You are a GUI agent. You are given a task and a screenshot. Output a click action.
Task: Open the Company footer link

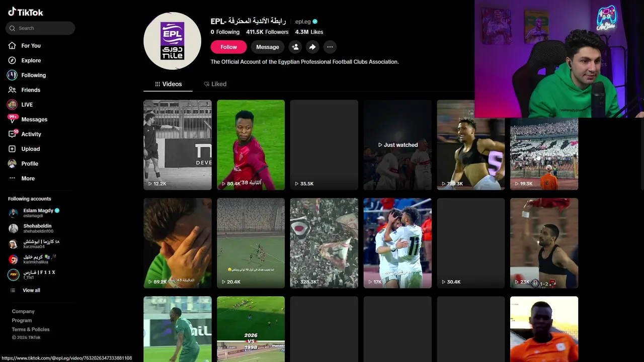pyautogui.click(x=23, y=312)
